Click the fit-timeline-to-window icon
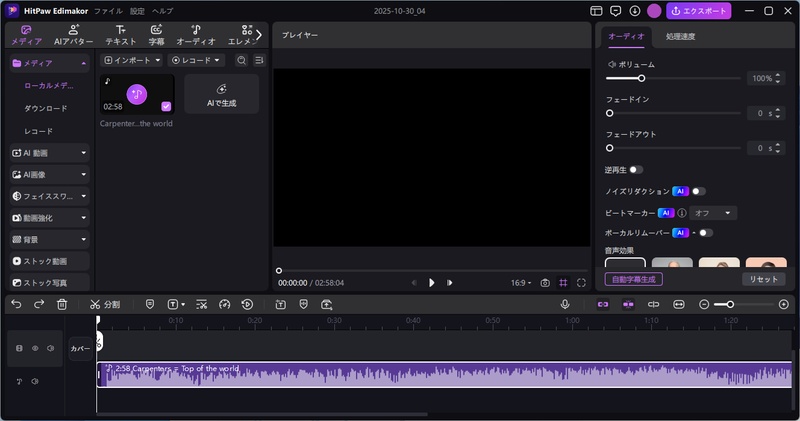 [679, 305]
